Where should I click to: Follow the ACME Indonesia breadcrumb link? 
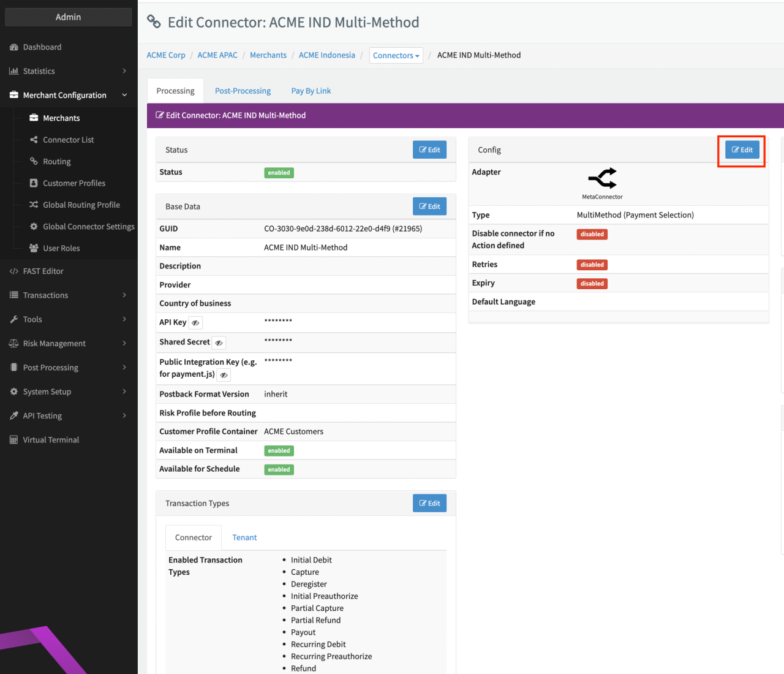coord(326,55)
